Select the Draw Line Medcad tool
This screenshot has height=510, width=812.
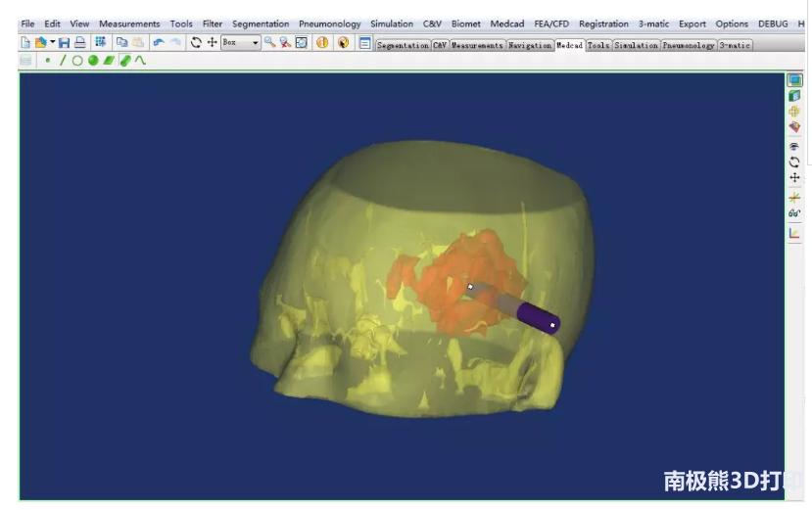click(63, 61)
